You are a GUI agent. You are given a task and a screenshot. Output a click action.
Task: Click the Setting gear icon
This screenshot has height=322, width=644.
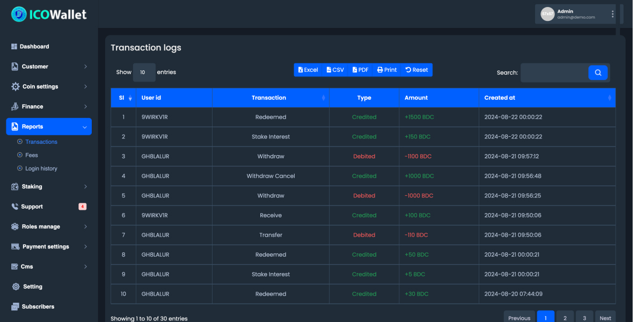(14, 286)
